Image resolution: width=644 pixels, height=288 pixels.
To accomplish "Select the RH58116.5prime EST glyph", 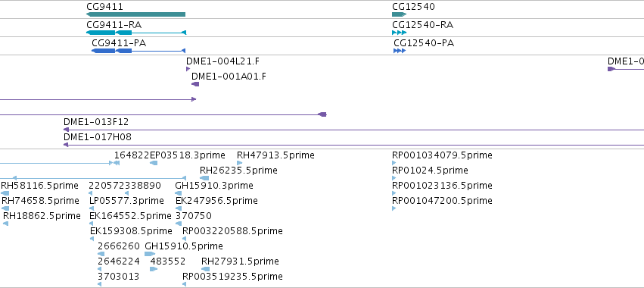I will coord(5,193).
